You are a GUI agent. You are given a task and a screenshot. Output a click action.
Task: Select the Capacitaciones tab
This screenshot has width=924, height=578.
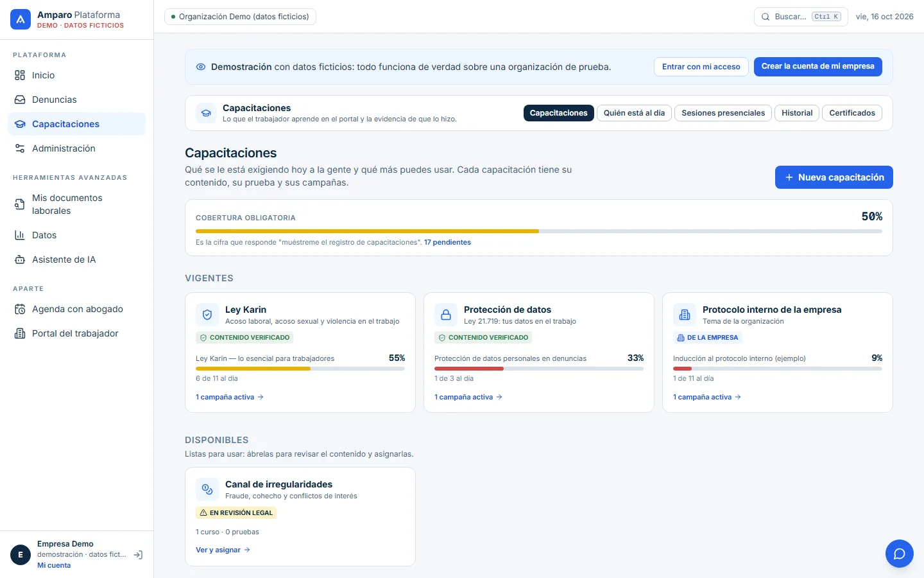tap(559, 113)
